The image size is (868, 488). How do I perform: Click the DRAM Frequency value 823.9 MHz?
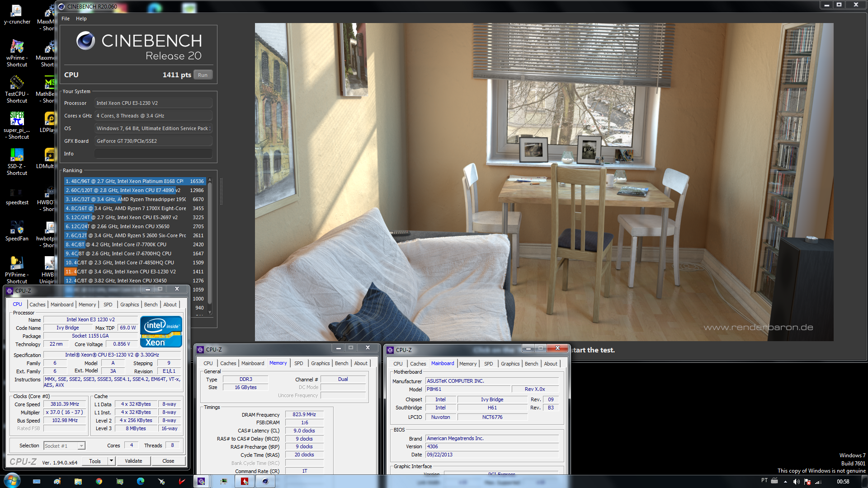304,414
